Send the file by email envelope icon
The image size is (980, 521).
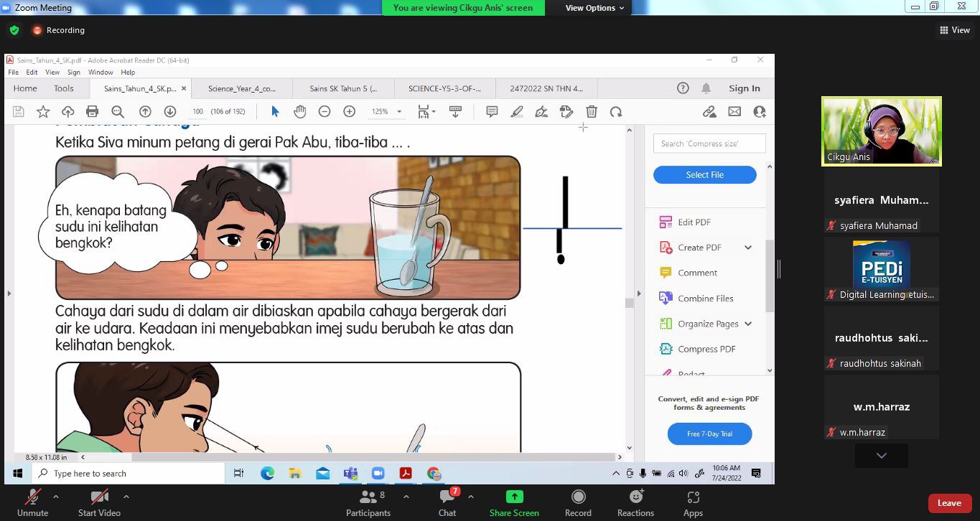(734, 112)
